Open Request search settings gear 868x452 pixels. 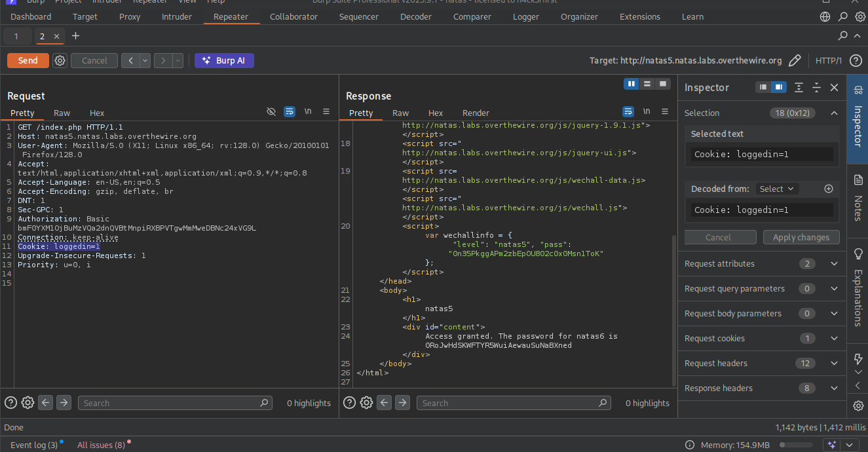(28, 403)
